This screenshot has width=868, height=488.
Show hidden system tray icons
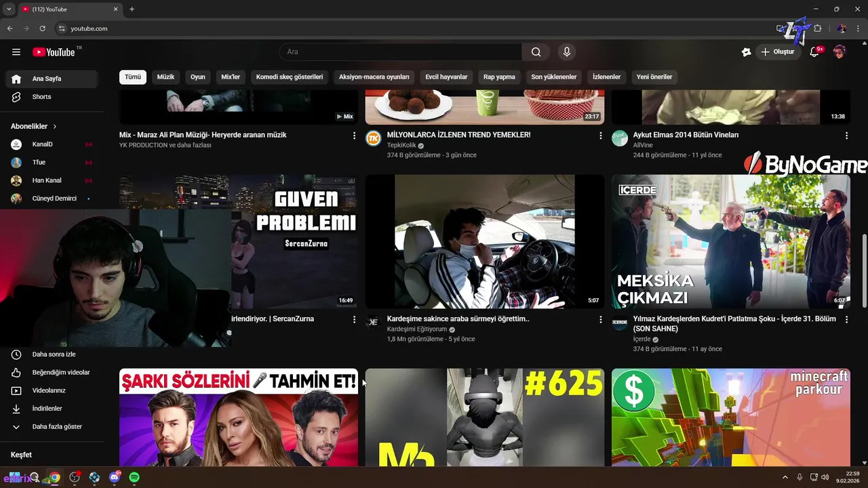(x=785, y=477)
